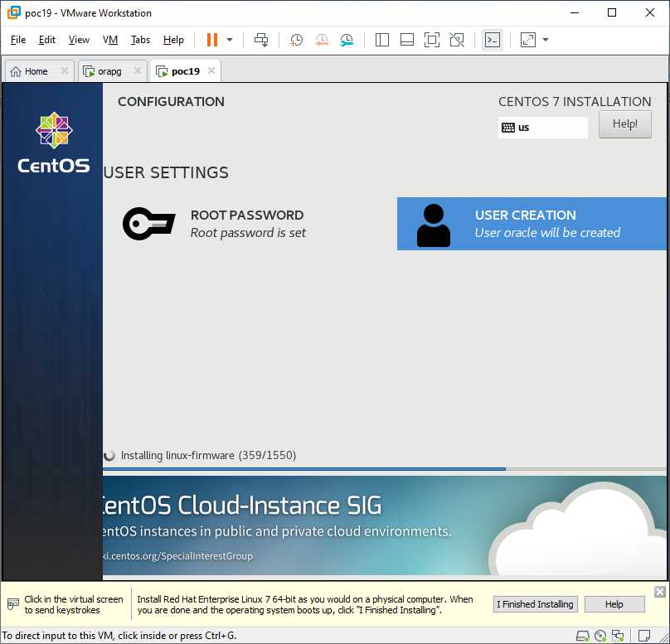This screenshot has width=670, height=644.
Task: Enter full screen mode
Action: pos(431,40)
